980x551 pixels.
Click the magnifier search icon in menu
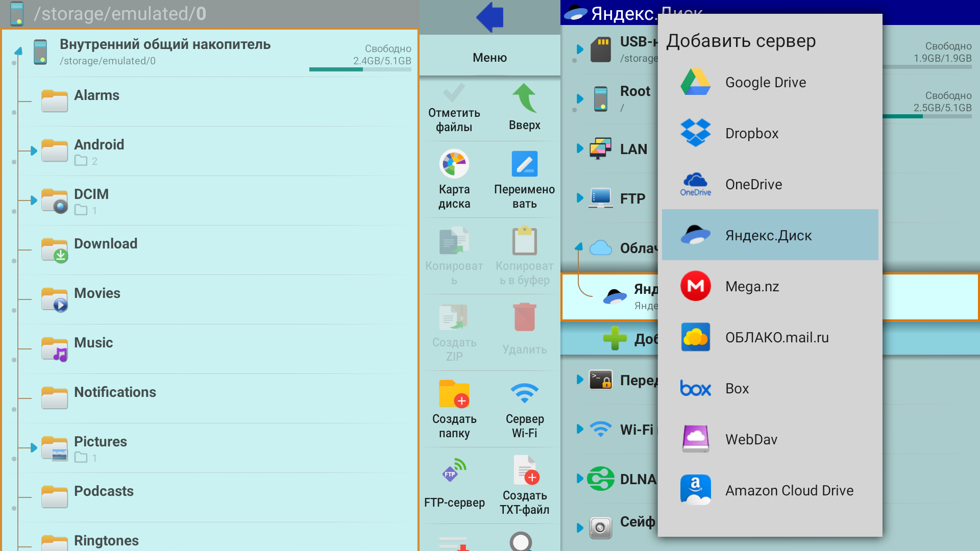click(521, 541)
